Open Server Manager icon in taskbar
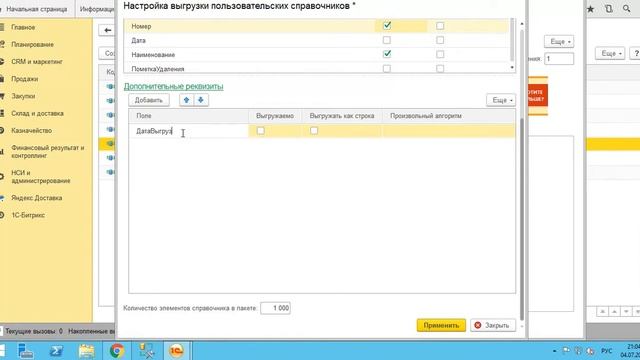640x360 pixels. coord(25,351)
